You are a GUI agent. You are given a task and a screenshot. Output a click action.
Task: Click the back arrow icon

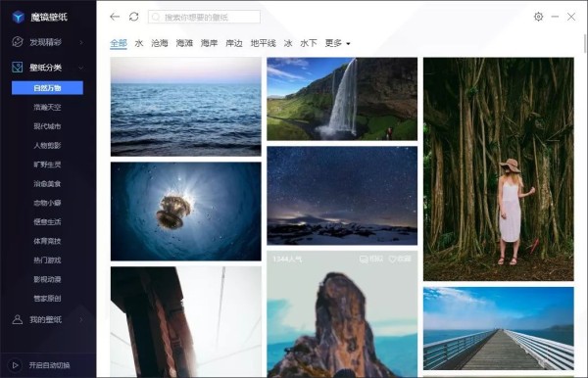pos(115,17)
